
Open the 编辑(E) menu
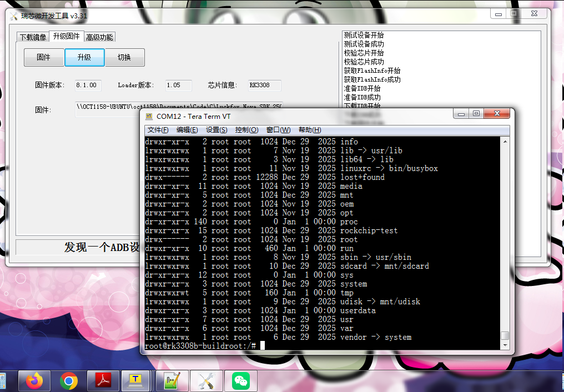[x=187, y=130]
